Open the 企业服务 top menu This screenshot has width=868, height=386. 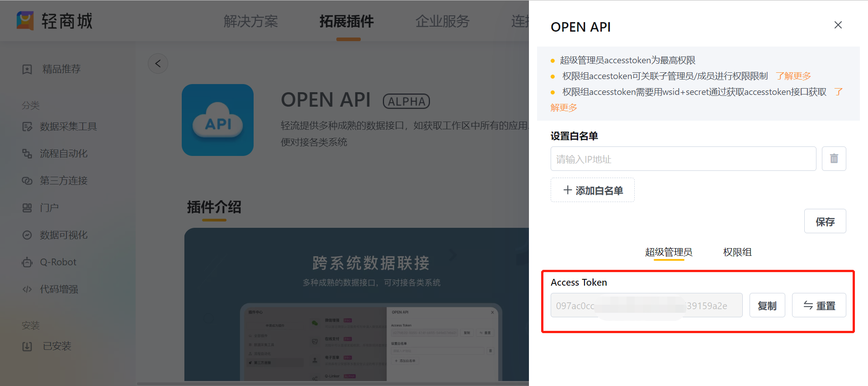(x=442, y=21)
